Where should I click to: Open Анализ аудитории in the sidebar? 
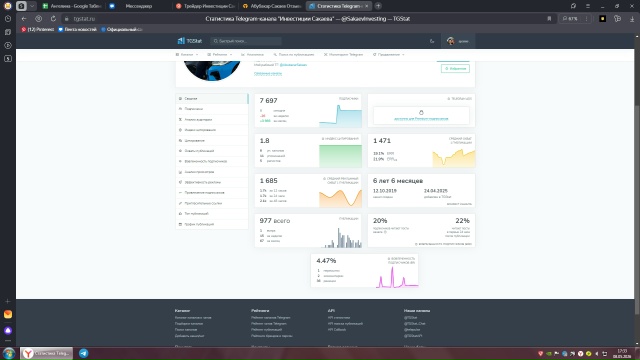212,120
